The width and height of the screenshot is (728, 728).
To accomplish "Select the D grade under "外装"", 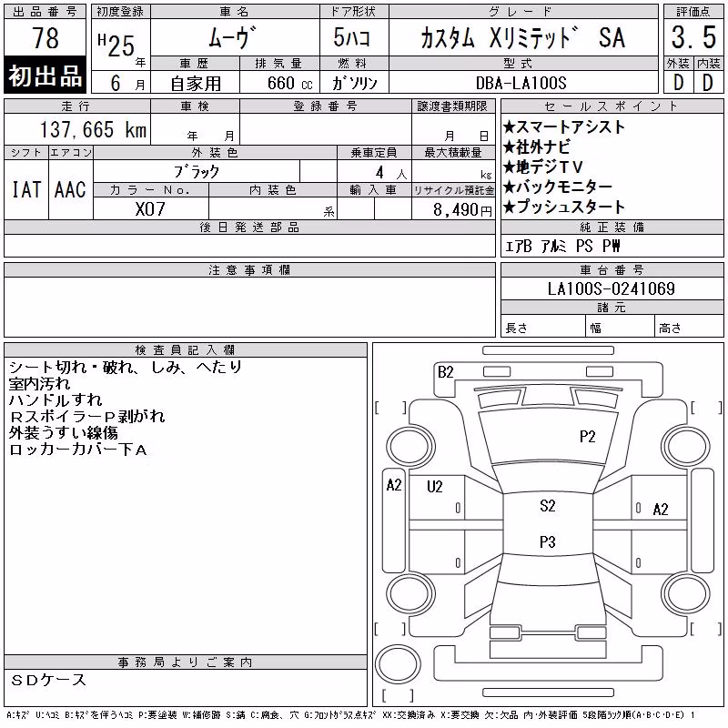I will (678, 83).
